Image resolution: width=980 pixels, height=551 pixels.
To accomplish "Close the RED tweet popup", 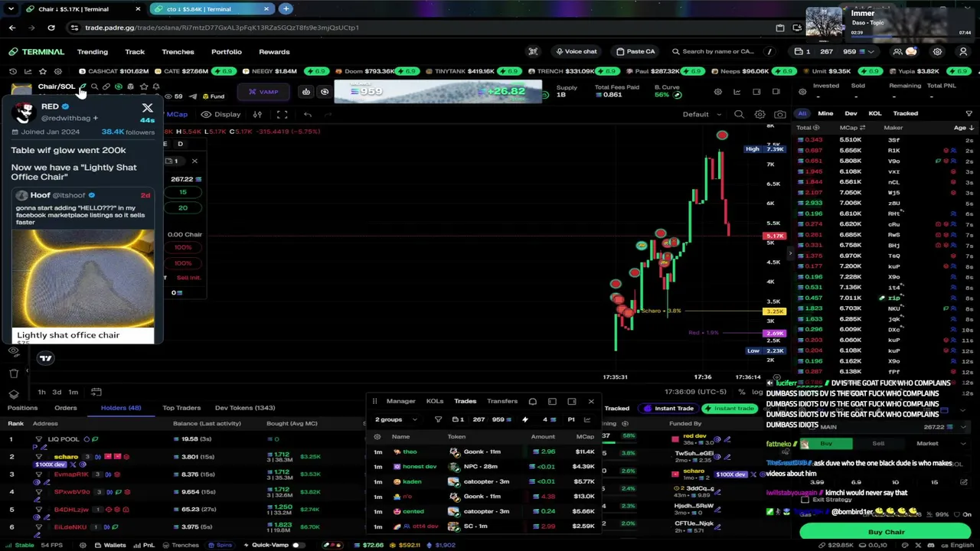I will click(148, 108).
